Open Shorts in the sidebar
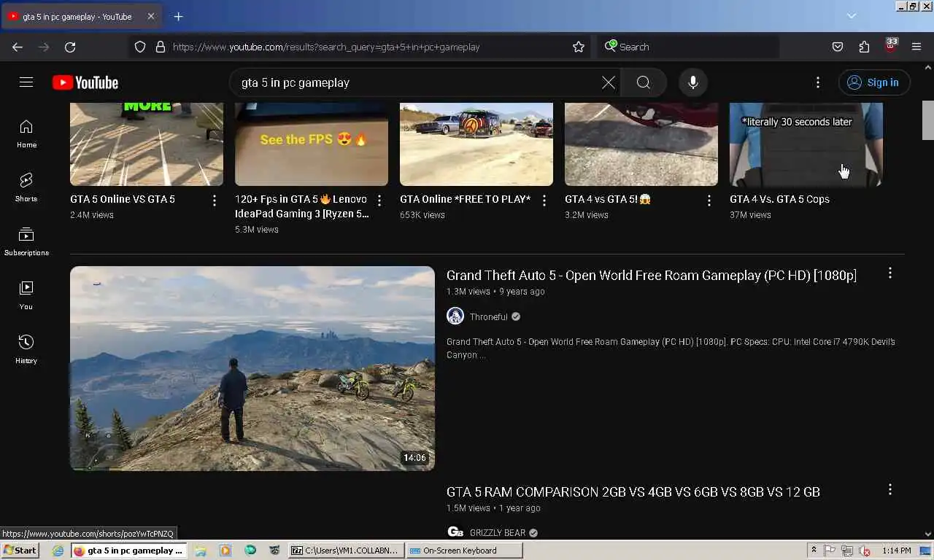This screenshot has height=560, width=934. 26,188
